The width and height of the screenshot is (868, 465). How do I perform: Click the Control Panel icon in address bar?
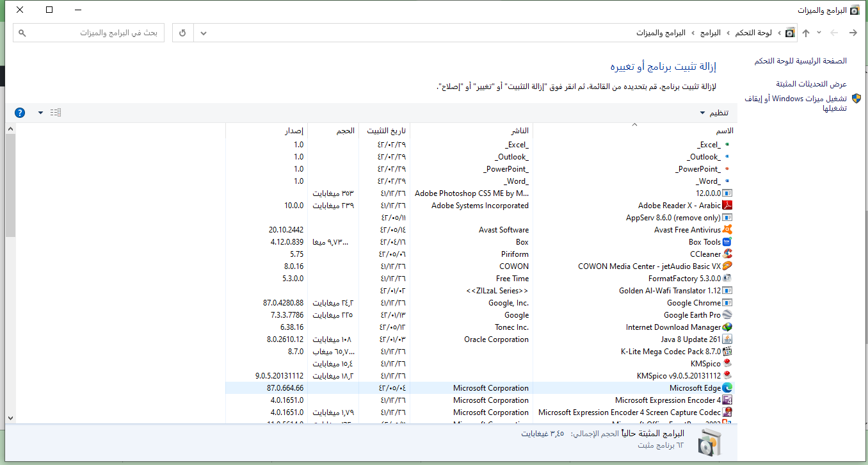coord(791,33)
